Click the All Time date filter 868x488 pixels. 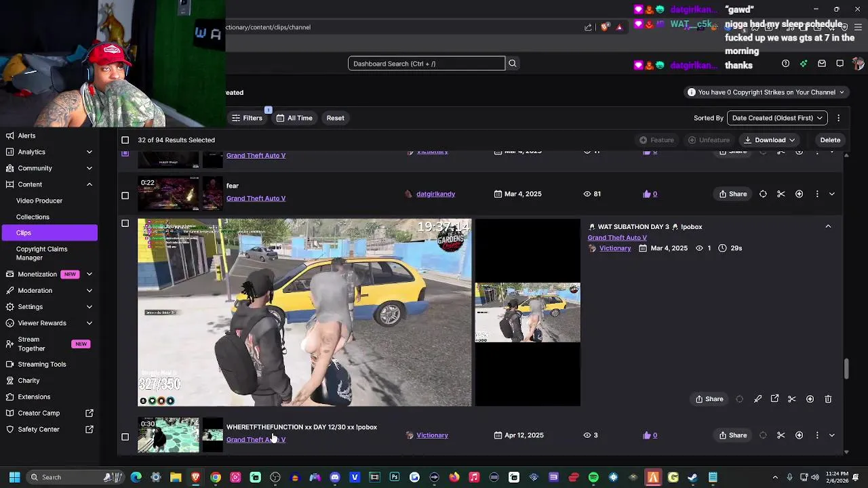pos(294,118)
